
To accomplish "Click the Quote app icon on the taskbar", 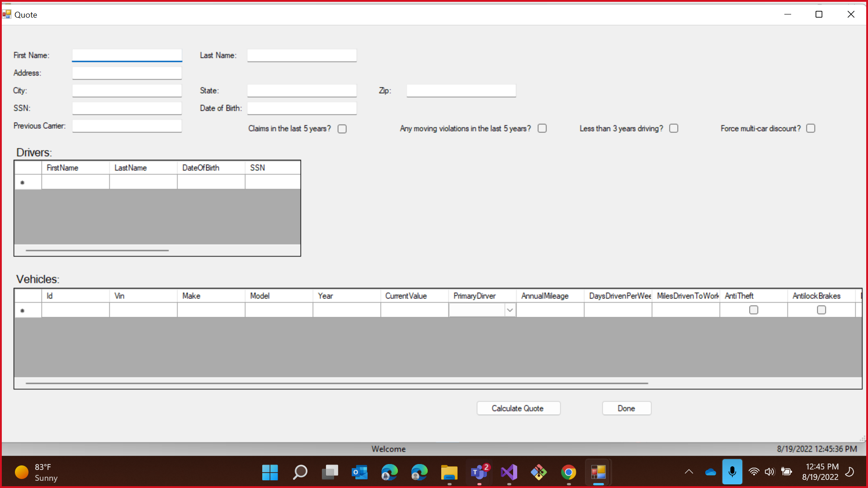I will click(x=598, y=473).
